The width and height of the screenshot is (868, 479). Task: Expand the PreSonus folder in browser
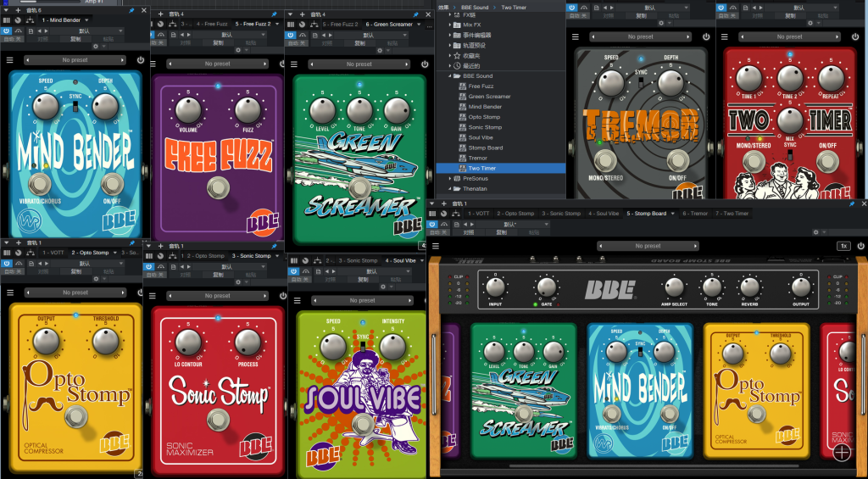pyautogui.click(x=450, y=178)
